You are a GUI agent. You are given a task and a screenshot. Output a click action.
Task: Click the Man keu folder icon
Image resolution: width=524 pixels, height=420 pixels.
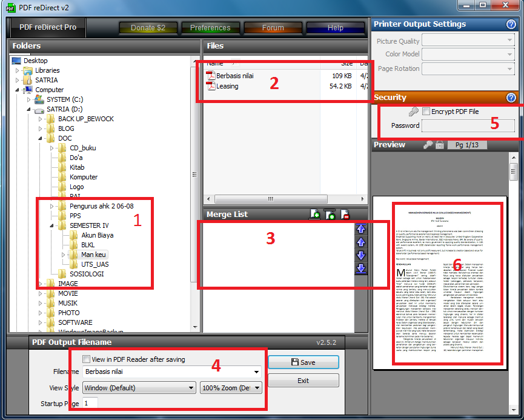pyautogui.click(x=74, y=255)
